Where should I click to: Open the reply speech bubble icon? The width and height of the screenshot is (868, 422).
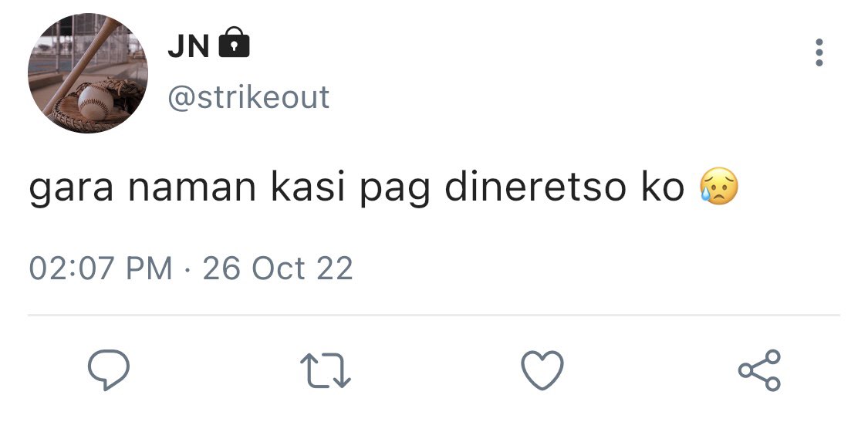coord(109,370)
